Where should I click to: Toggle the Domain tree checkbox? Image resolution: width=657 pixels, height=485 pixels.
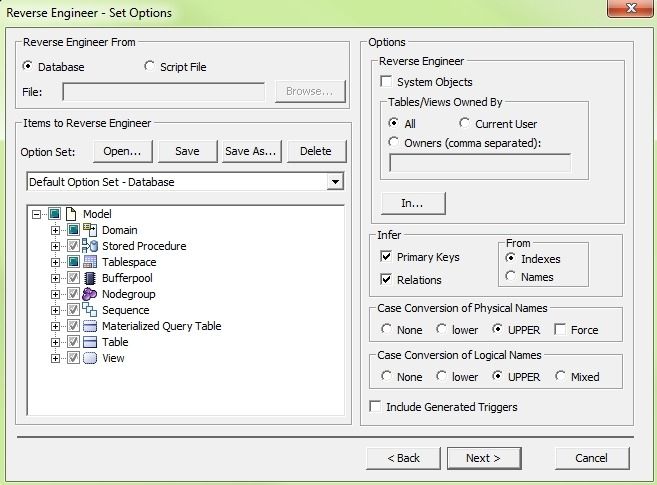click(73, 230)
